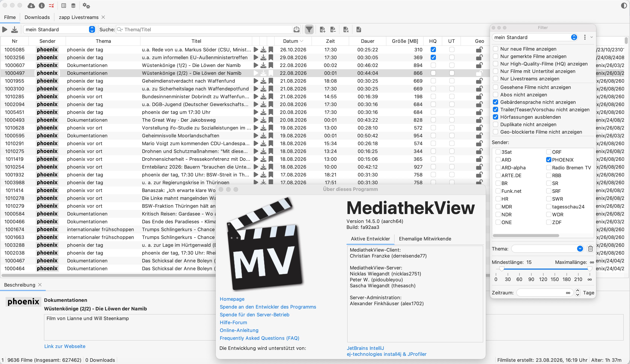The width and height of the screenshot is (630, 364).
Task: Open settings via the gears icon
Action: click(x=86, y=6)
